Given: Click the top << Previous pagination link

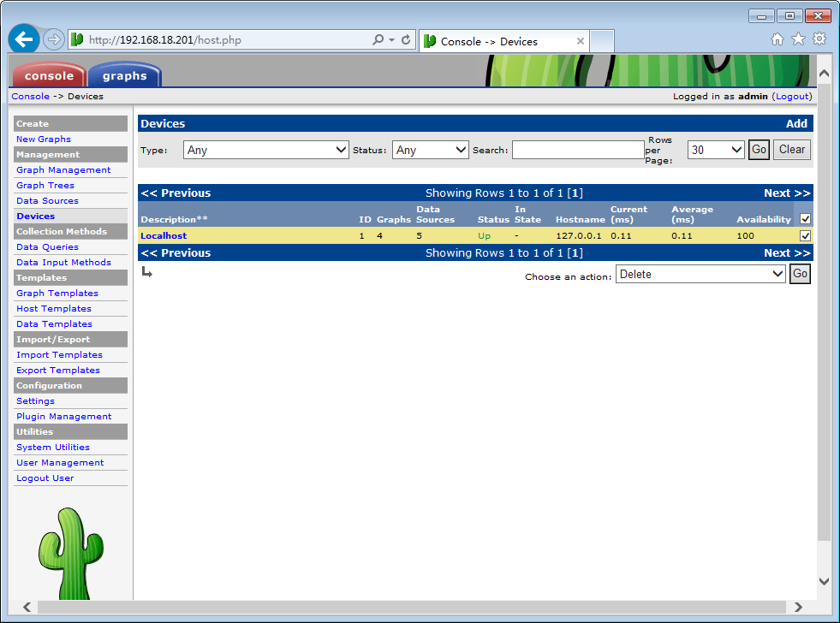Looking at the screenshot, I should tap(176, 193).
